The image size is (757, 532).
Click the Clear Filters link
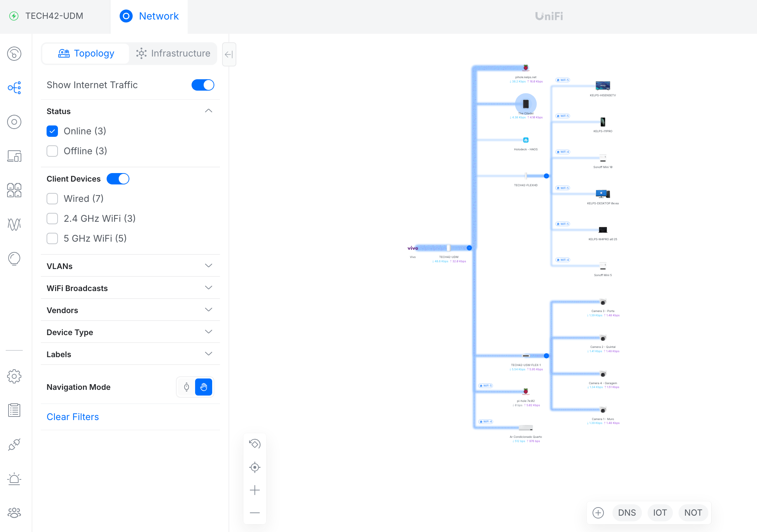(73, 417)
